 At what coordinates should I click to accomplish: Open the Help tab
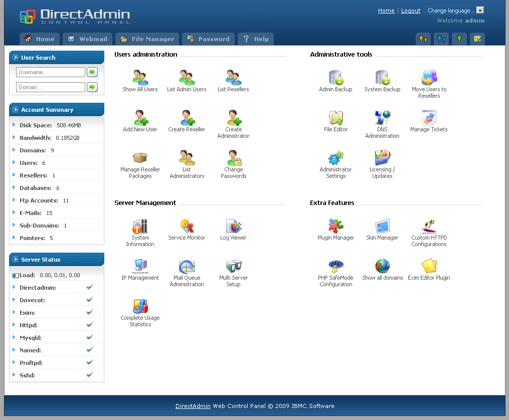(x=256, y=39)
